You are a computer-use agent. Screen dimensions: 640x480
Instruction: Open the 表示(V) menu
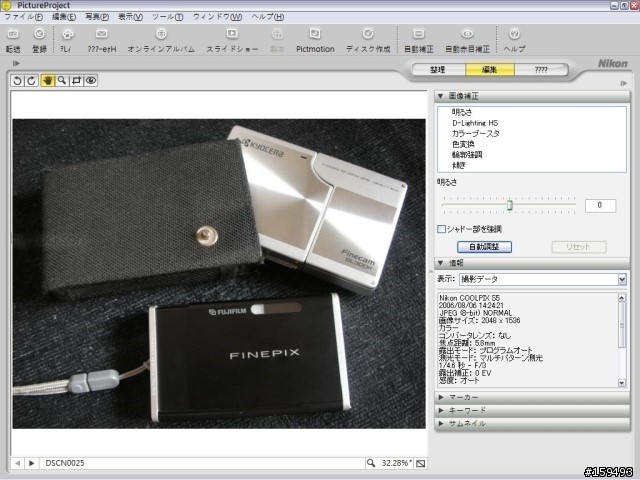click(x=130, y=17)
